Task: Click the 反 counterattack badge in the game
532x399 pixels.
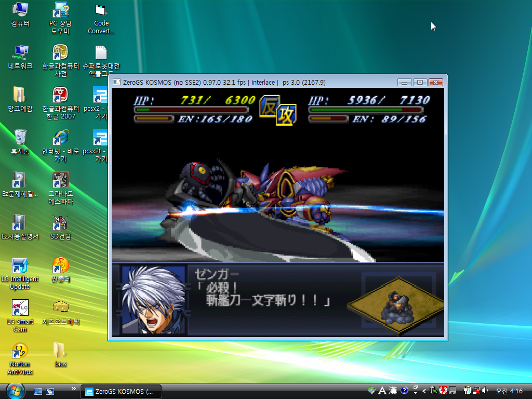Action: tap(270, 107)
